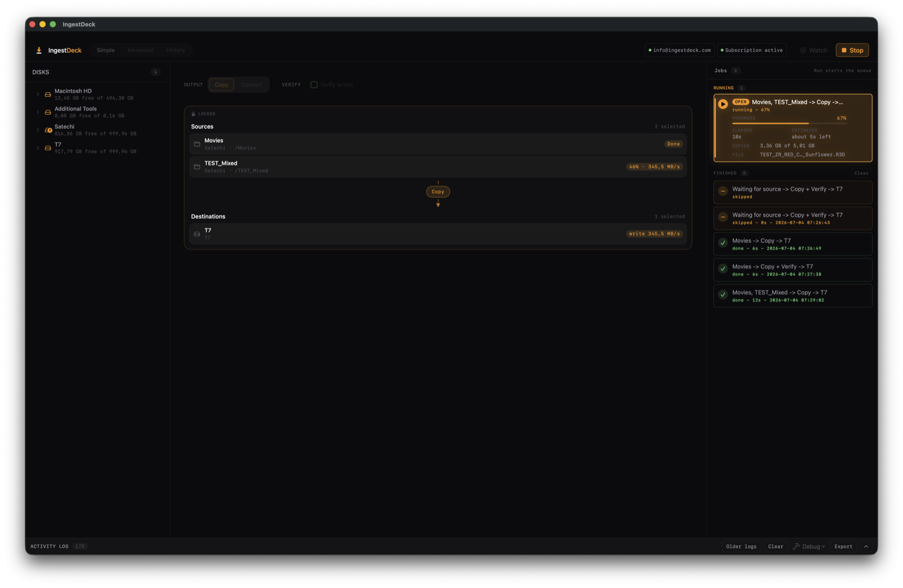This screenshot has width=903, height=588.
Task: Click the dash icon of job skipped at 07:26:43
Action: tap(723, 217)
